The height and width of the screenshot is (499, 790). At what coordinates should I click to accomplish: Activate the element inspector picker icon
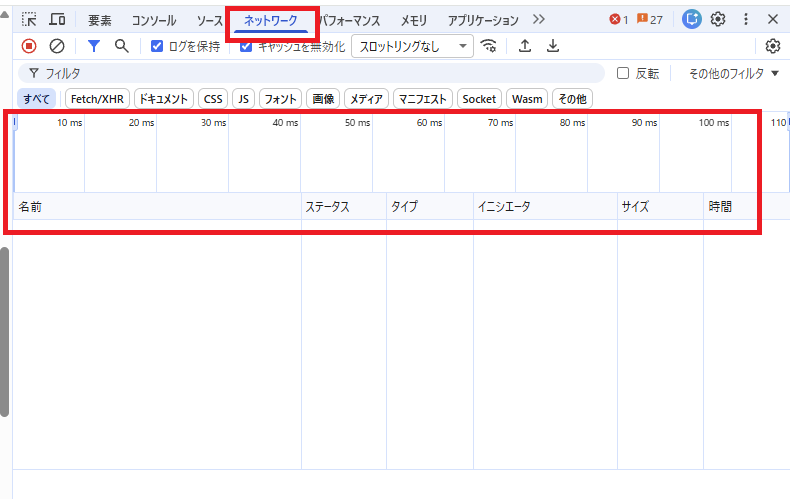pyautogui.click(x=29, y=20)
